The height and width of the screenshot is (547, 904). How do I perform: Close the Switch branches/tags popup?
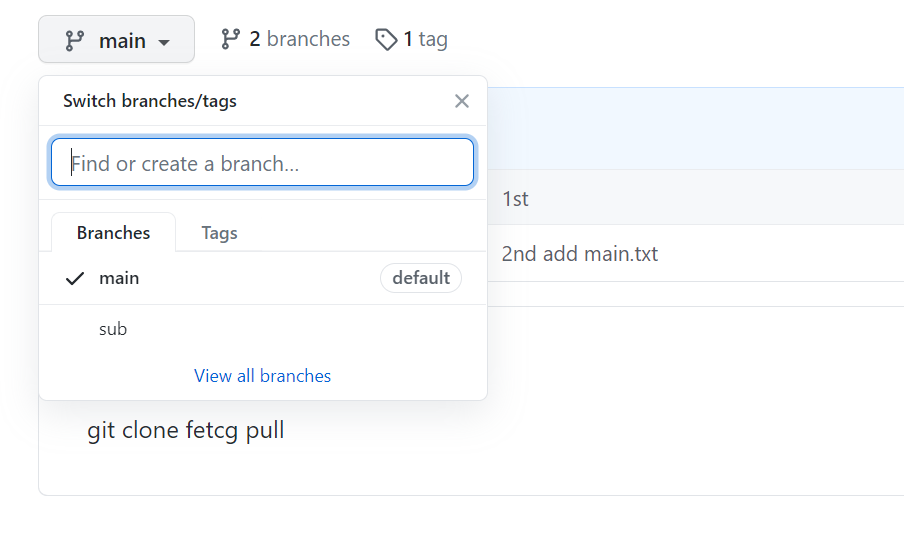pos(461,101)
